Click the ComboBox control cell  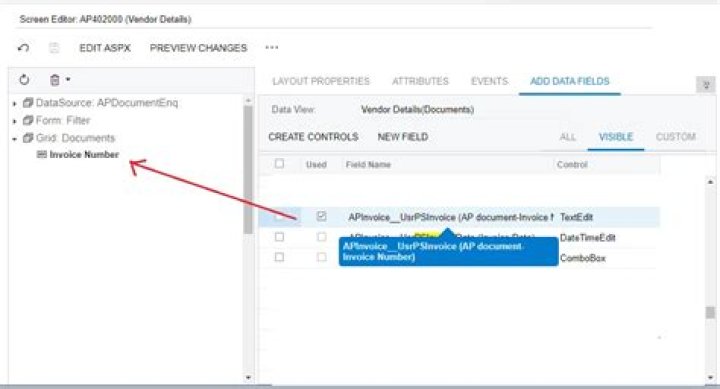pyautogui.click(x=583, y=258)
